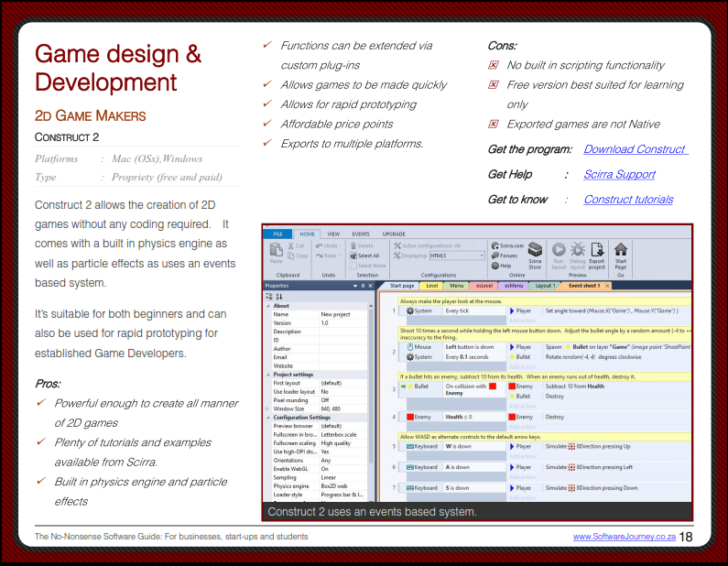Open the Scirra Store icon
Viewport: 728px width, 566px height.
tap(535, 249)
